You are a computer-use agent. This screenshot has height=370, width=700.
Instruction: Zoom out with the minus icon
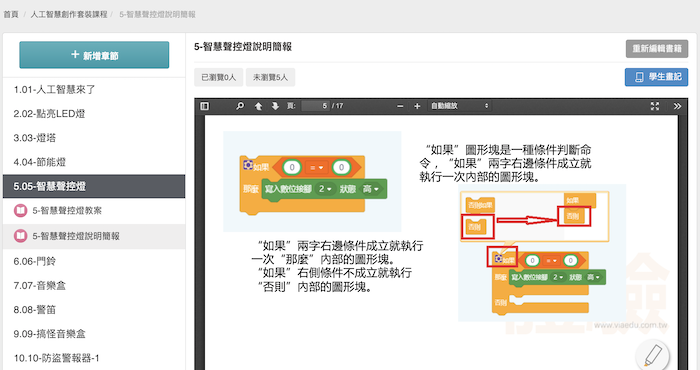click(x=400, y=106)
